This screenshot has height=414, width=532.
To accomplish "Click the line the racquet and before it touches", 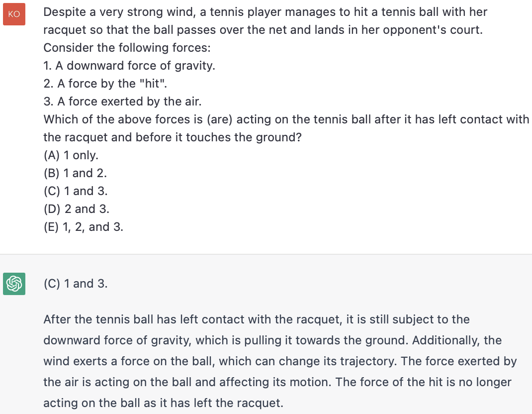I will point(173,137).
